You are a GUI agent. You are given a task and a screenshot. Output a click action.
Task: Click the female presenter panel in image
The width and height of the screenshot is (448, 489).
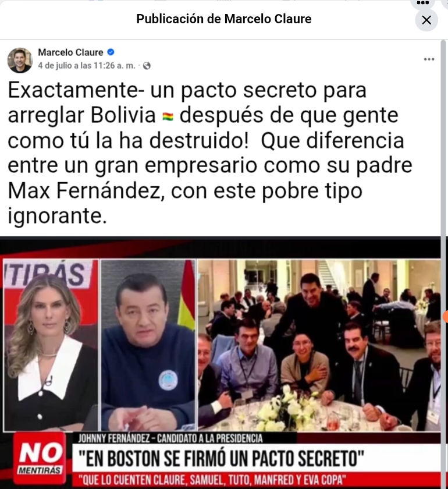(x=51, y=345)
